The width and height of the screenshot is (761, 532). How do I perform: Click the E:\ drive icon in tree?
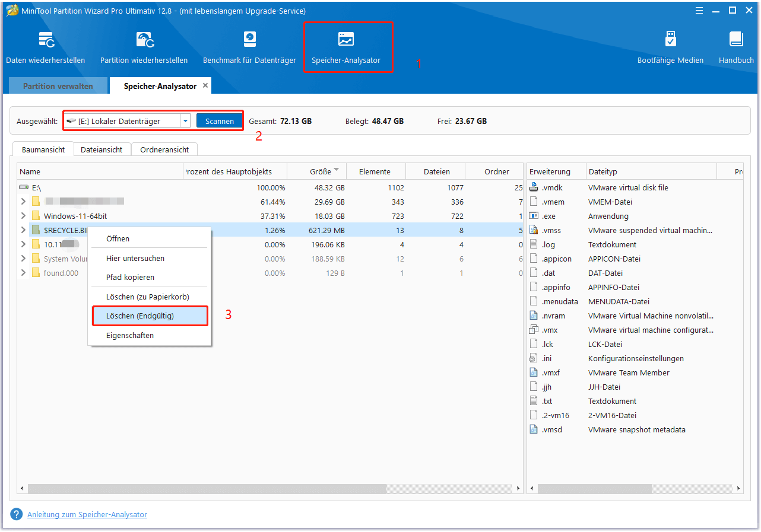click(24, 187)
